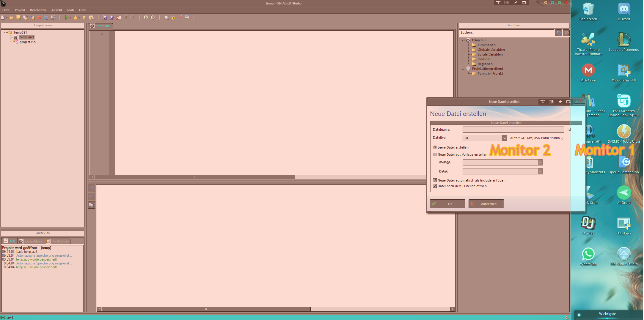
Task: Click the yellow star favorites toolbar icon
Action: [76, 18]
